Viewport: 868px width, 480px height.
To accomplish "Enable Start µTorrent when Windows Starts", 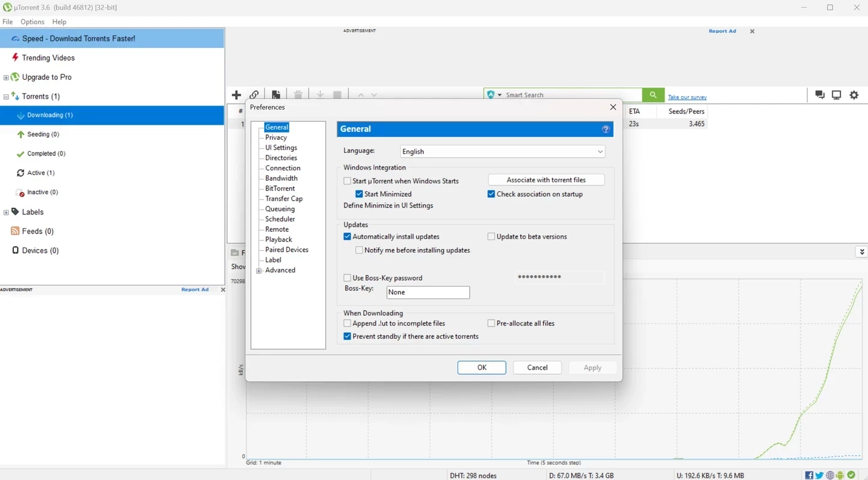I will (348, 181).
